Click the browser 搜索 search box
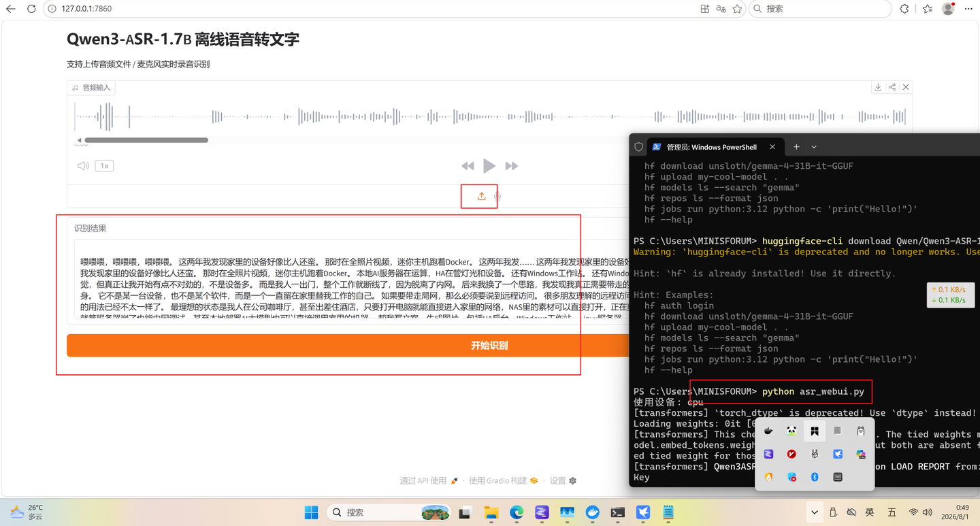Viewport: 980px width, 526px height. (x=820, y=9)
